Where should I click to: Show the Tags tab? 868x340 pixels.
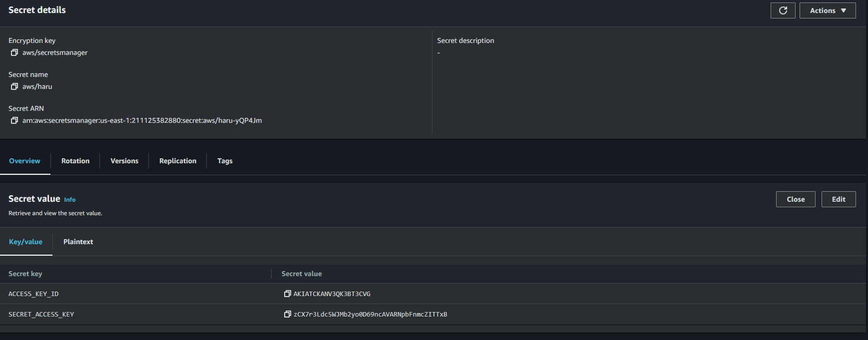pos(225,161)
